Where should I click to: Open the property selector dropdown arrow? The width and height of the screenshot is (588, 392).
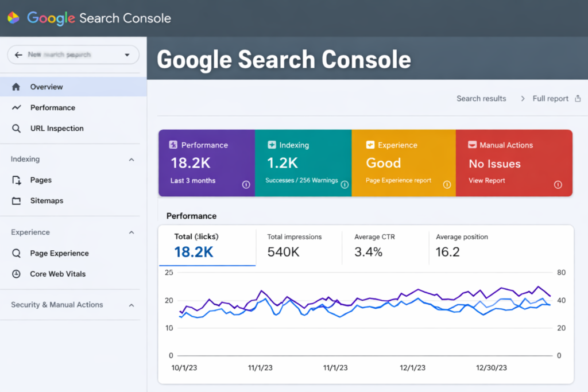click(x=127, y=55)
